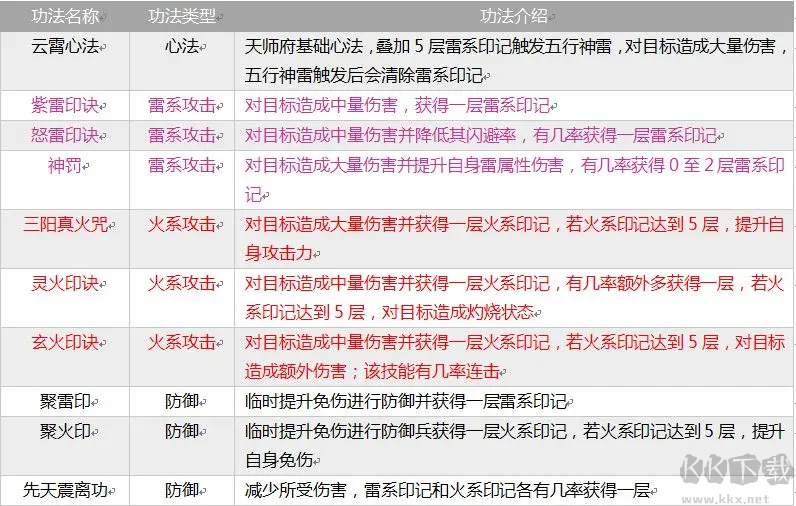Select the 紫雷印诀 description text
796x506 pixels.
(397, 106)
